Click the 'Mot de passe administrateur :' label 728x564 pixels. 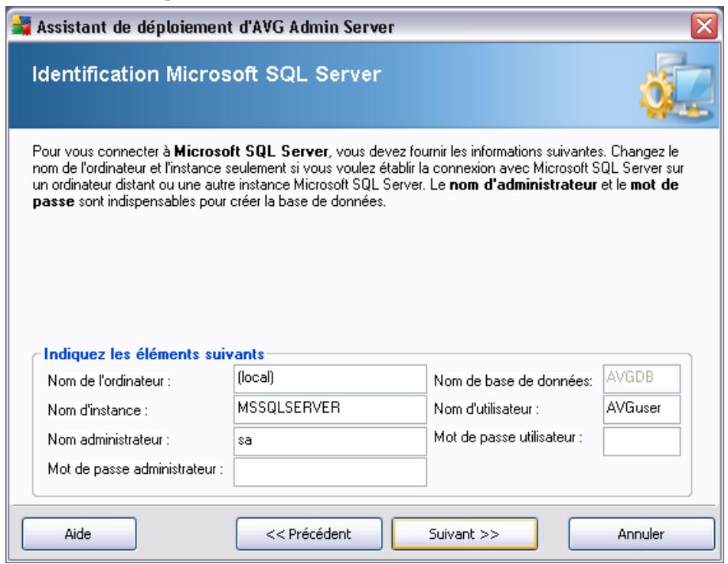(135, 469)
